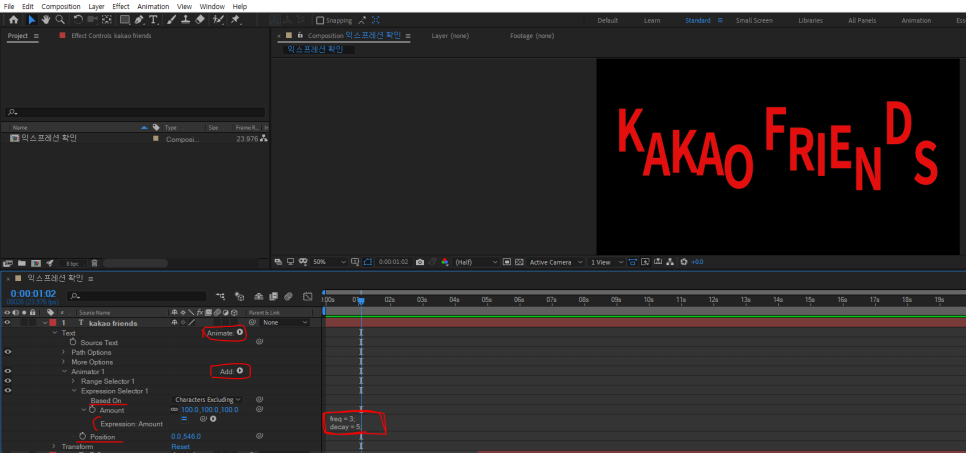This screenshot has height=453, width=966.
Task: Toggle the Animator 1 eye visibility
Action: [7, 372]
